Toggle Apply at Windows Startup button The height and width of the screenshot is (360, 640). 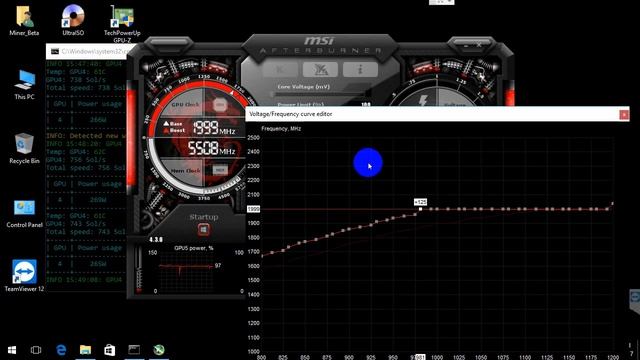pos(203,230)
